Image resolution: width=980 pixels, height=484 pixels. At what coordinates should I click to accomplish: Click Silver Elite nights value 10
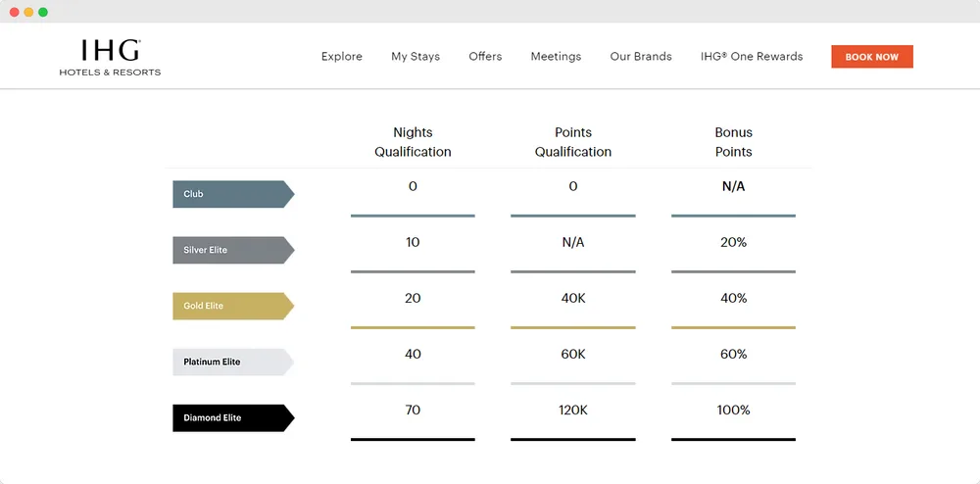pos(413,242)
